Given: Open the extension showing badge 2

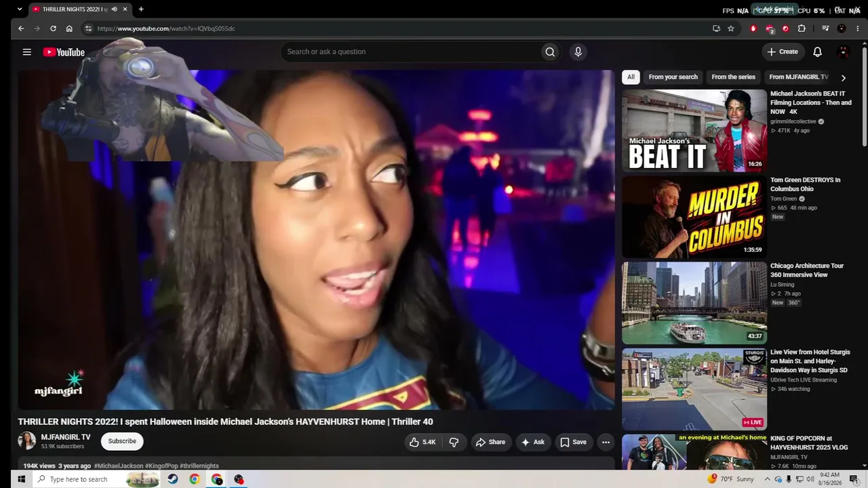Looking at the screenshot, I should (769, 28).
